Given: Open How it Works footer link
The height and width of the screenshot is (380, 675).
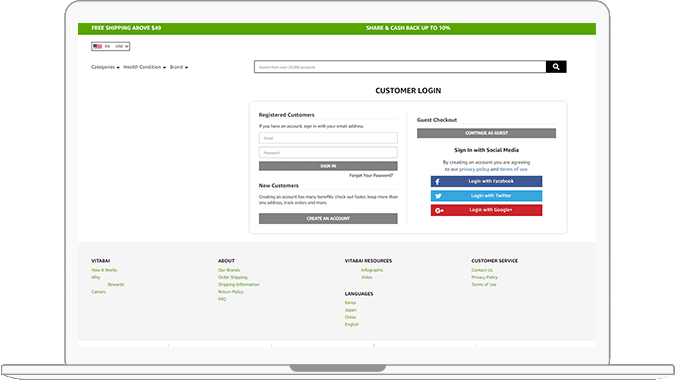Looking at the screenshot, I should click(104, 270).
